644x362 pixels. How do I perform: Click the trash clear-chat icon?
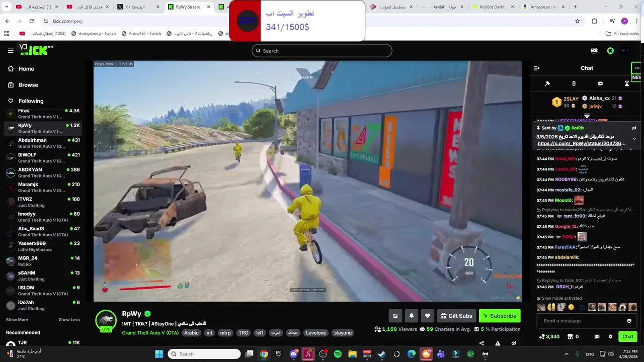574,83
